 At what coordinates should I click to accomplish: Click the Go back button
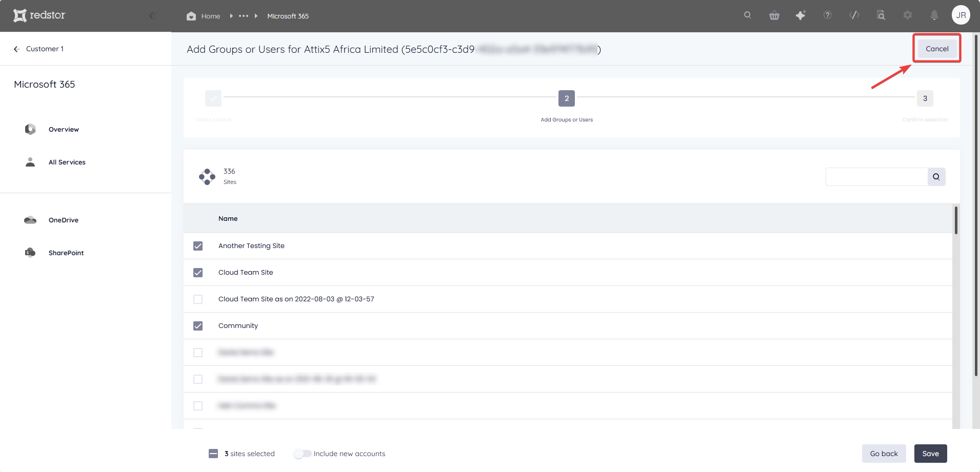click(884, 454)
